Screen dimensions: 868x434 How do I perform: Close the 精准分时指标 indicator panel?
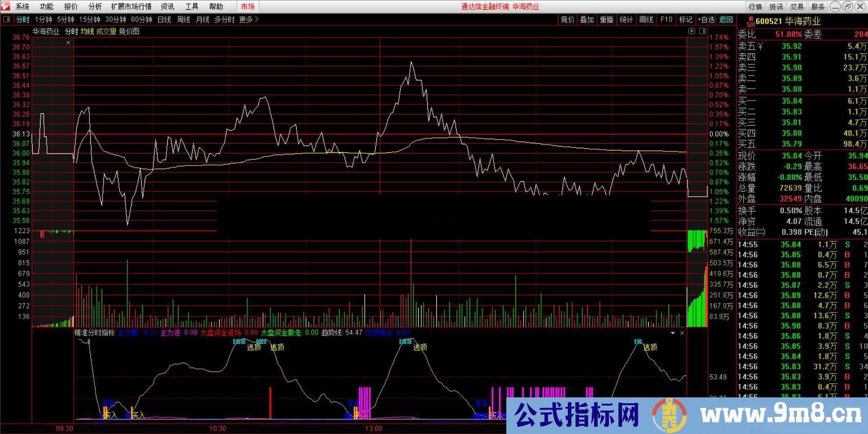tap(682, 333)
